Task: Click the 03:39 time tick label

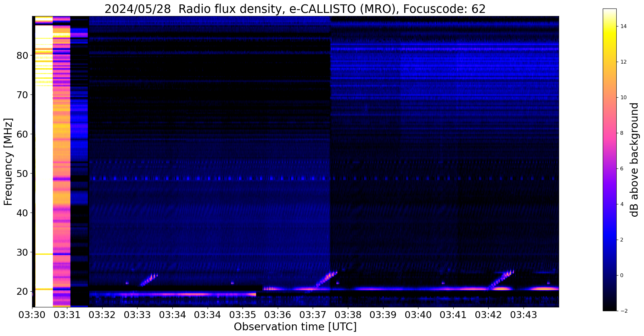Action: pos(383,315)
